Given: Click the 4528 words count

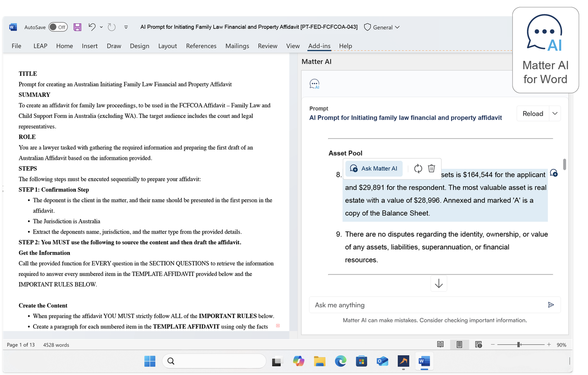Looking at the screenshot, I should pos(56,345).
